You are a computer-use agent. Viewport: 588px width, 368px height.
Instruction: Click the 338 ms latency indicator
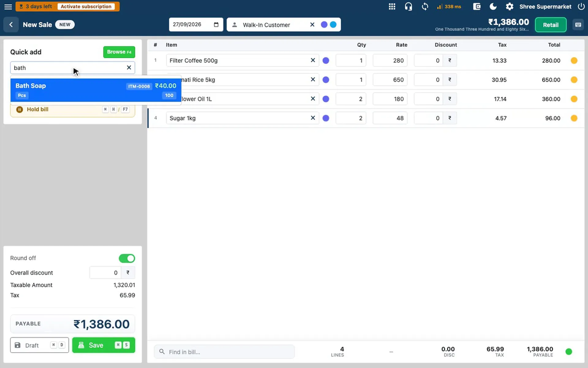449,6
